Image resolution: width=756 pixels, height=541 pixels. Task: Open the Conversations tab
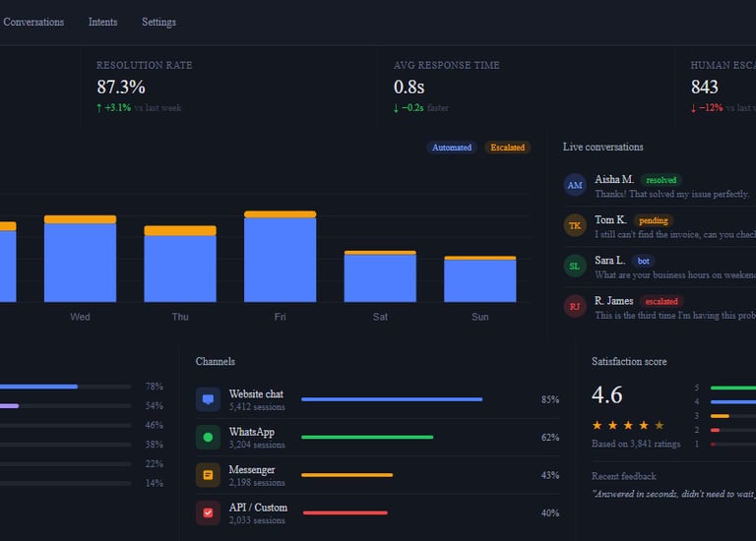click(x=33, y=23)
